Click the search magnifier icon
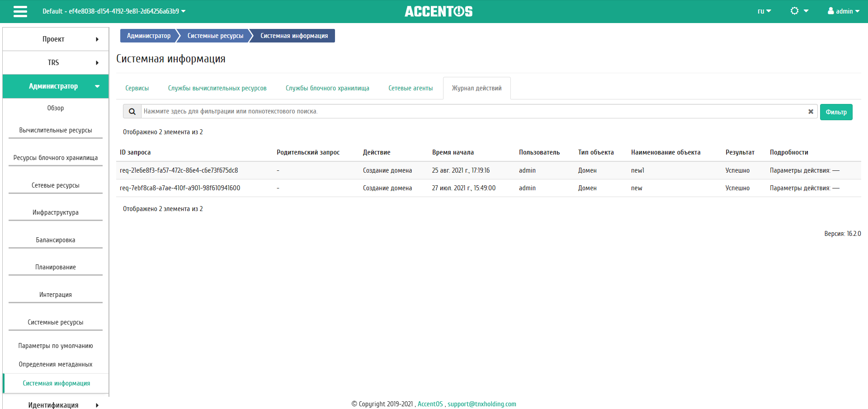The height and width of the screenshot is (409, 868). (x=132, y=112)
